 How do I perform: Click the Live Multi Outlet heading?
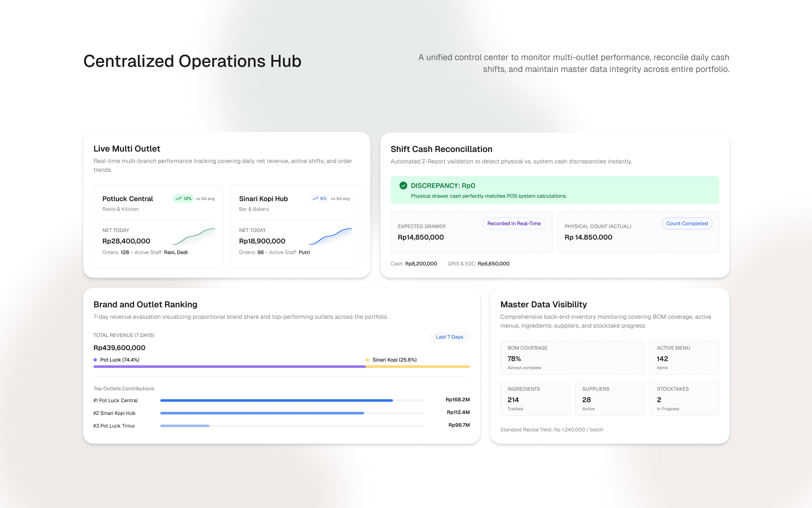127,148
